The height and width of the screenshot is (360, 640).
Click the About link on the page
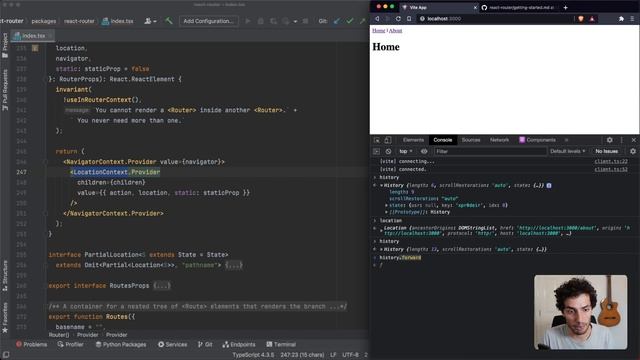pyautogui.click(x=395, y=31)
